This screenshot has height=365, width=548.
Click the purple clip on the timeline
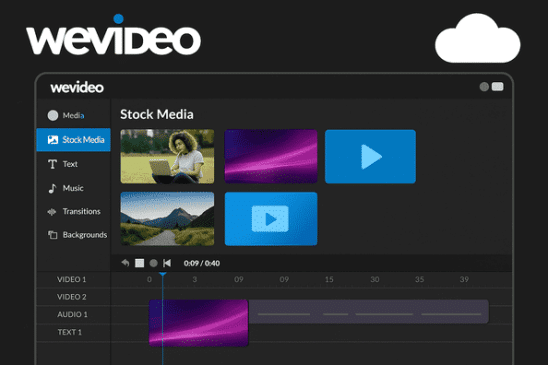[199, 323]
